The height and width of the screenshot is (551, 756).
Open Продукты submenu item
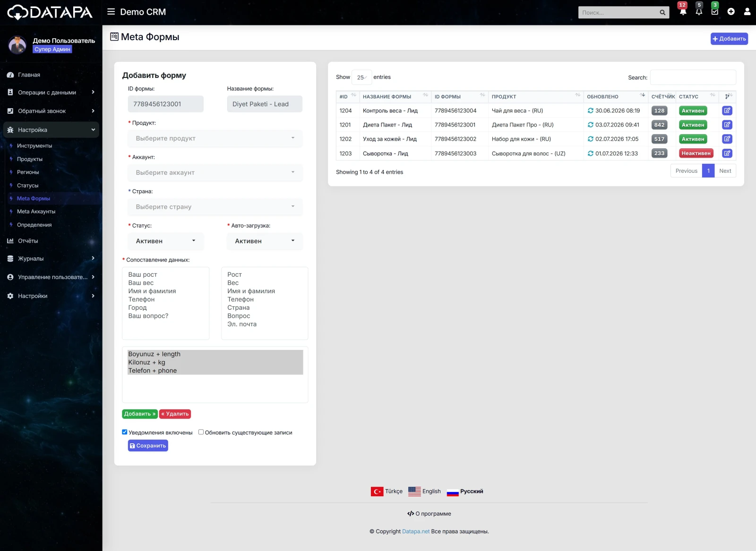(30, 159)
